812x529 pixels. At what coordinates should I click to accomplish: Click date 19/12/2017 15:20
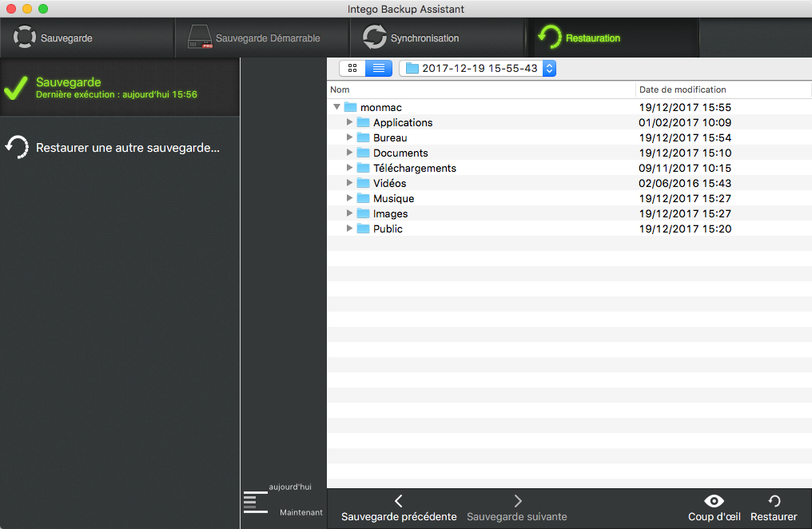tap(685, 229)
